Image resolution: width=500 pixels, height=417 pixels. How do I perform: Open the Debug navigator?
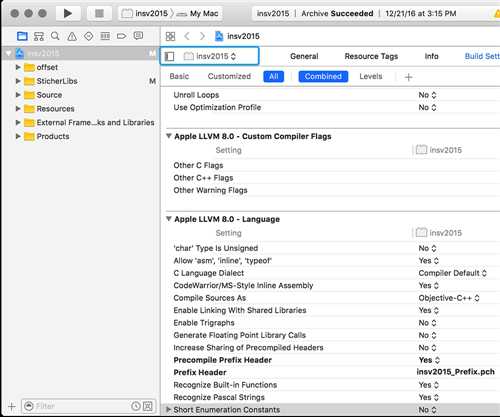[105, 36]
